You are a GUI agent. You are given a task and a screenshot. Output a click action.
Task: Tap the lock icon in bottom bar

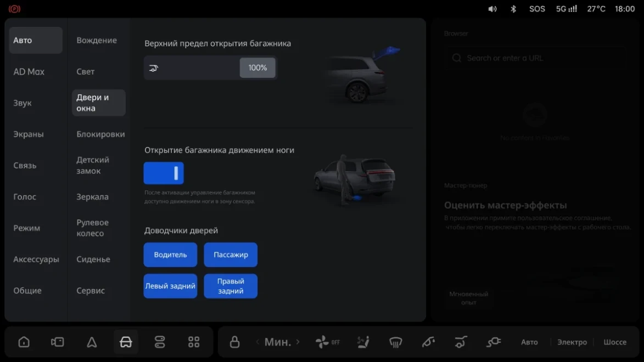pyautogui.click(x=234, y=342)
